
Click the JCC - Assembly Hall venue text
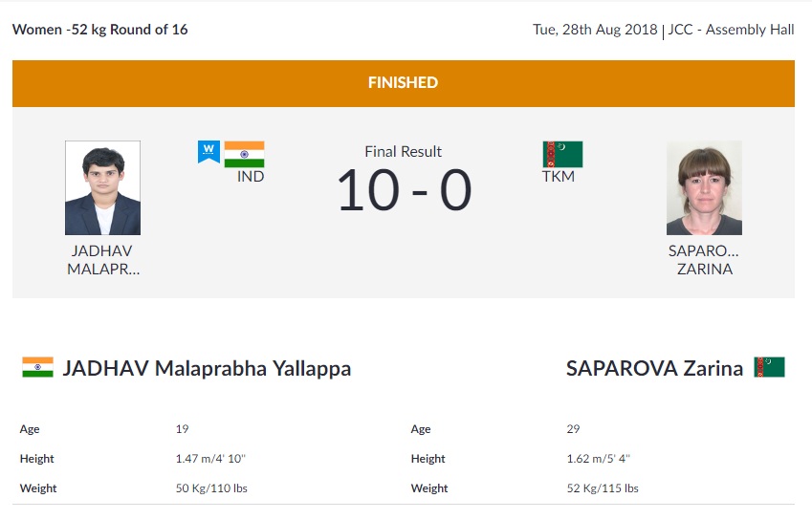click(732, 30)
